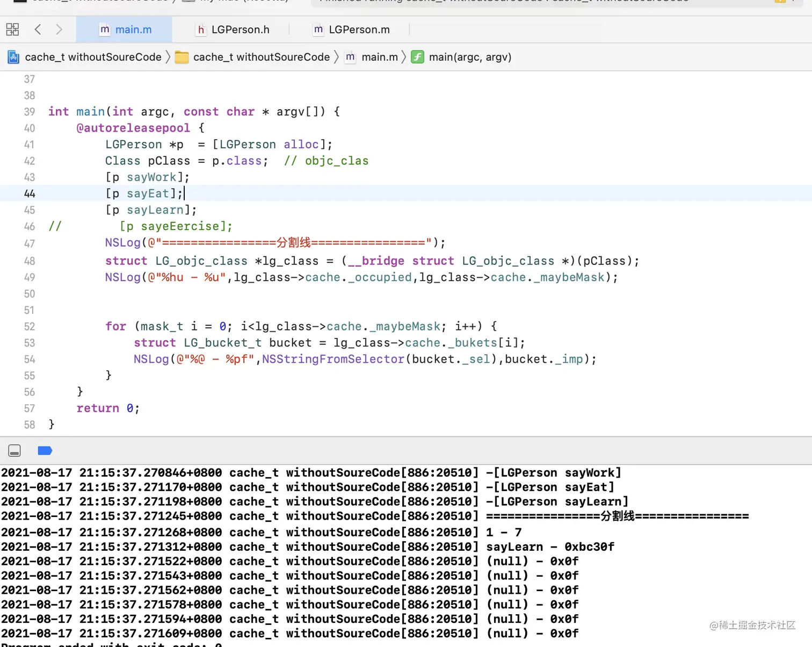Click the sayEat method call
Image resolution: width=812 pixels, height=647 pixels.
[148, 193]
